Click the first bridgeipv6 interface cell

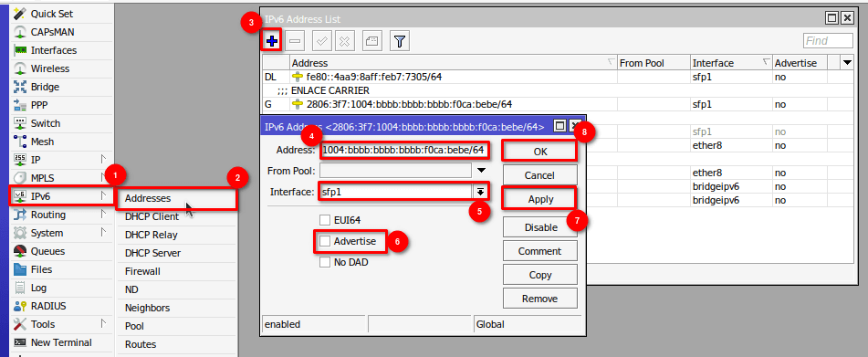[731, 186]
